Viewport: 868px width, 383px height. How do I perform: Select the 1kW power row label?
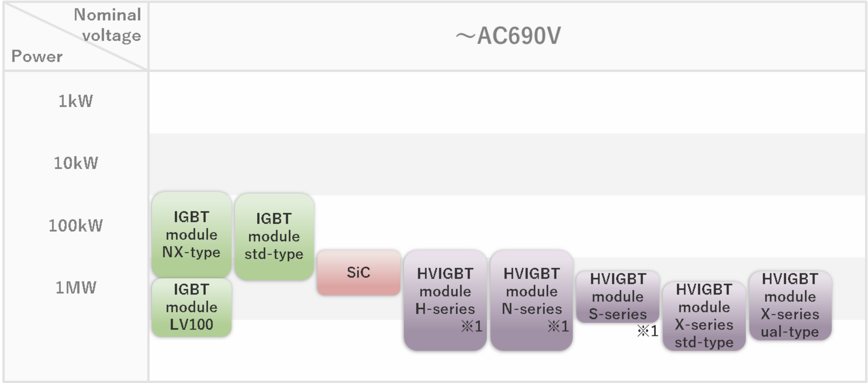click(76, 101)
